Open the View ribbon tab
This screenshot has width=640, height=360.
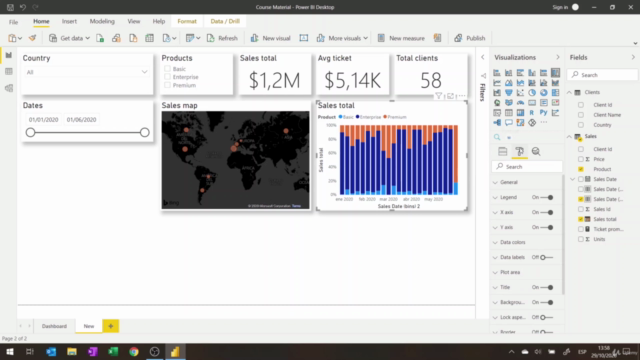133,21
